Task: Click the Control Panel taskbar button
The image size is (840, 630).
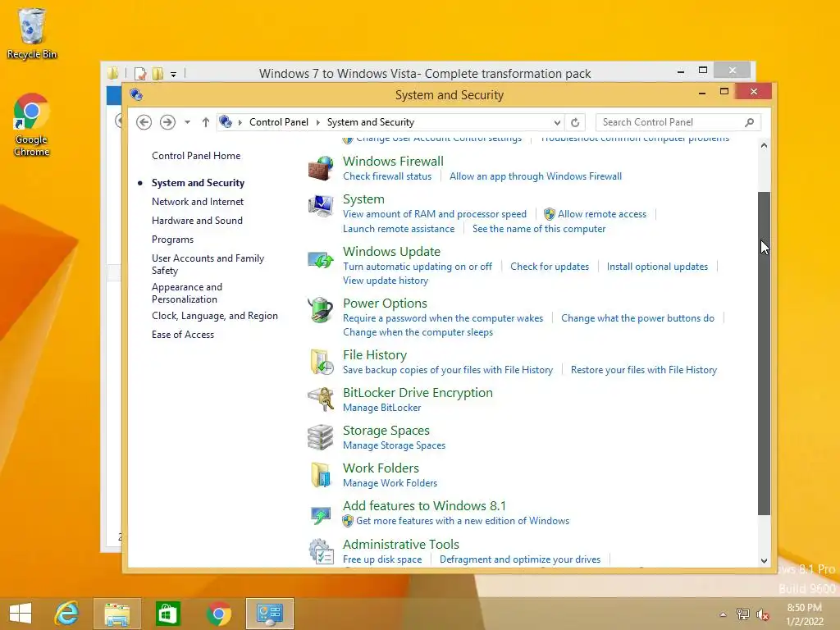Action: (269, 614)
